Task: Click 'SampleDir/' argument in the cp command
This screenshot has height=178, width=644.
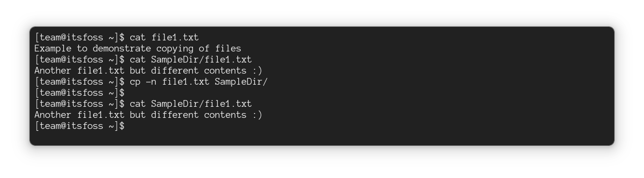Action: tap(241, 82)
